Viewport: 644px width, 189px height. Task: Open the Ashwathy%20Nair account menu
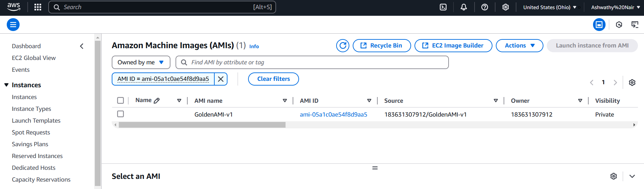click(x=615, y=7)
